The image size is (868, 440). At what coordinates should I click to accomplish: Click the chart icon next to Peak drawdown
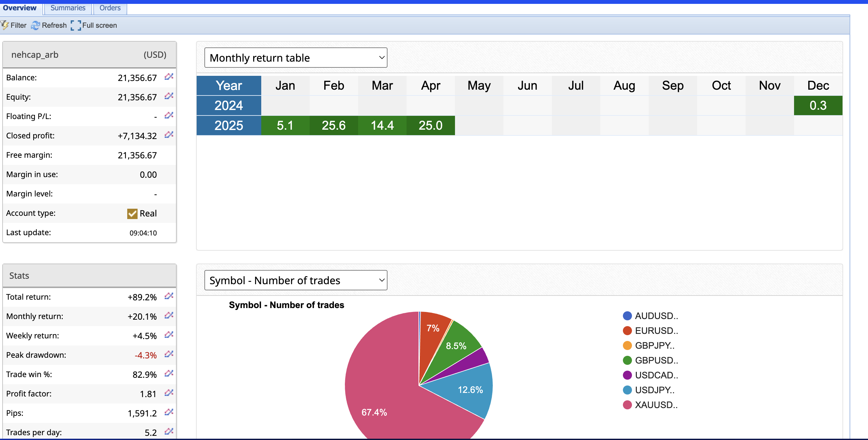169,354
